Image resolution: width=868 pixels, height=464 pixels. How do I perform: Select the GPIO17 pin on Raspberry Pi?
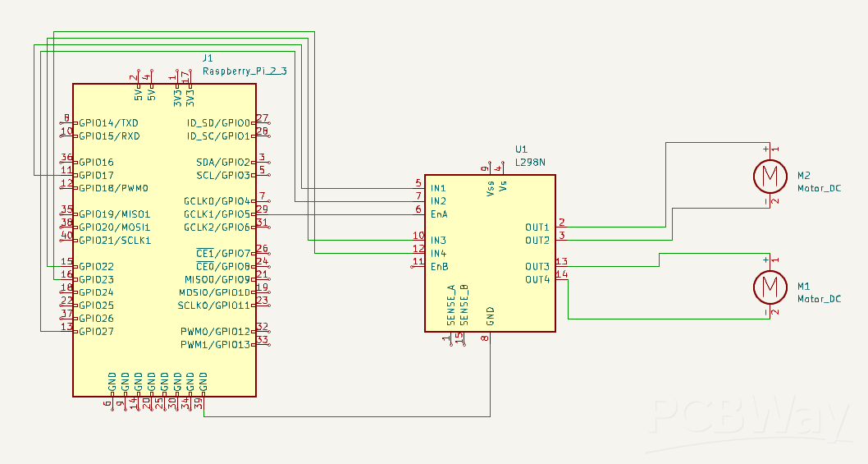tap(96, 175)
